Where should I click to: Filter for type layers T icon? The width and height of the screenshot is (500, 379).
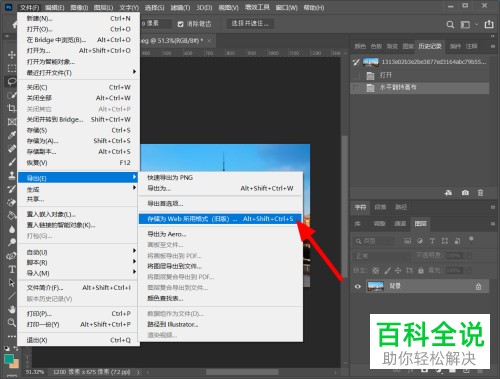(432, 241)
